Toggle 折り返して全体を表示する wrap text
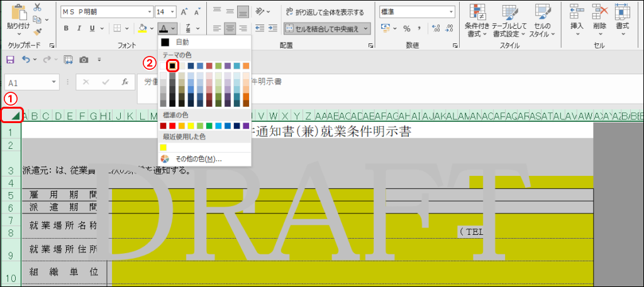644x287 pixels. coord(325,13)
